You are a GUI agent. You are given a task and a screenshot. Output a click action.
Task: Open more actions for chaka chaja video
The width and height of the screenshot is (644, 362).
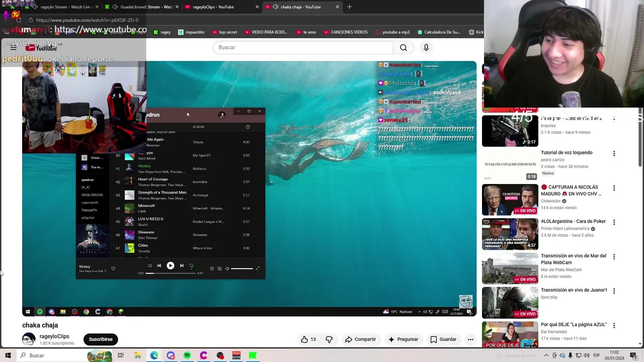point(470,339)
